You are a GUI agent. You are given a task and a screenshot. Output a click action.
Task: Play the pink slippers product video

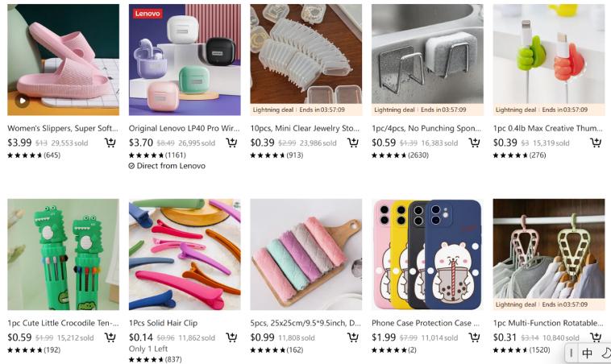22,101
